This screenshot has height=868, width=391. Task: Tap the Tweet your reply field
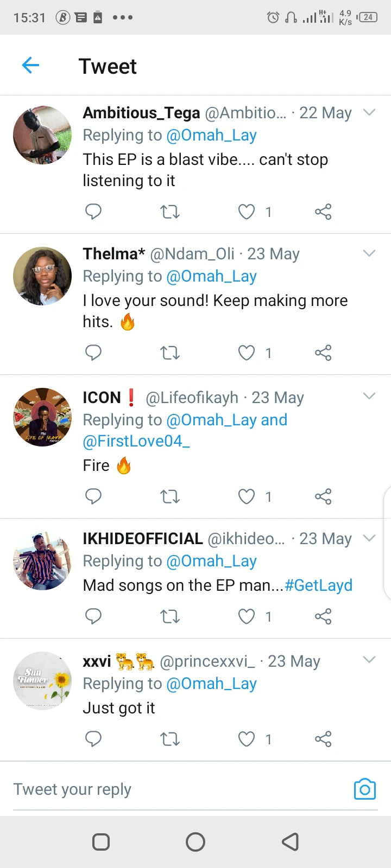point(163,789)
